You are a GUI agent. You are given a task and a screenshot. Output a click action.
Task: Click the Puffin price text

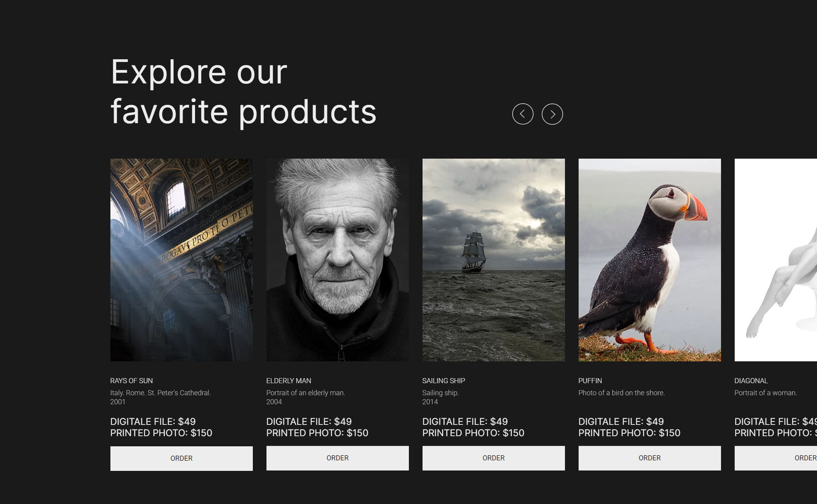(x=629, y=427)
